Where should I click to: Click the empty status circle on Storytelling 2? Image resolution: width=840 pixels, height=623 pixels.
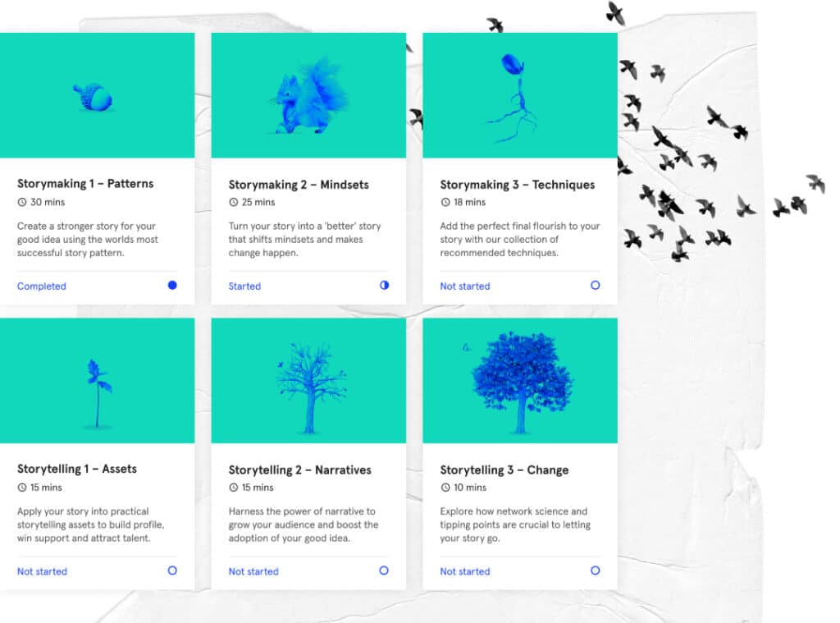tap(384, 570)
